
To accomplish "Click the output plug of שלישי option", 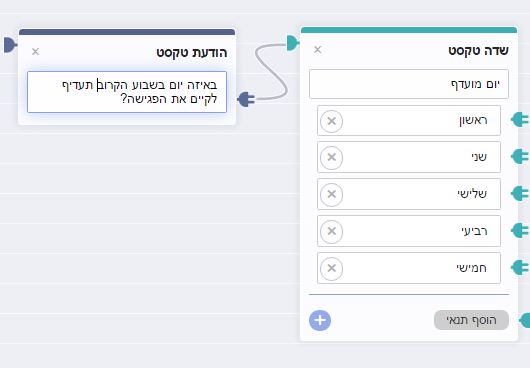I will tap(520, 194).
